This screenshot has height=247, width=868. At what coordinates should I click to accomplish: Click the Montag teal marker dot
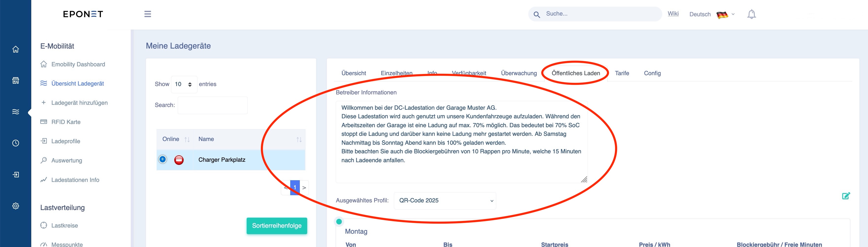click(x=339, y=222)
